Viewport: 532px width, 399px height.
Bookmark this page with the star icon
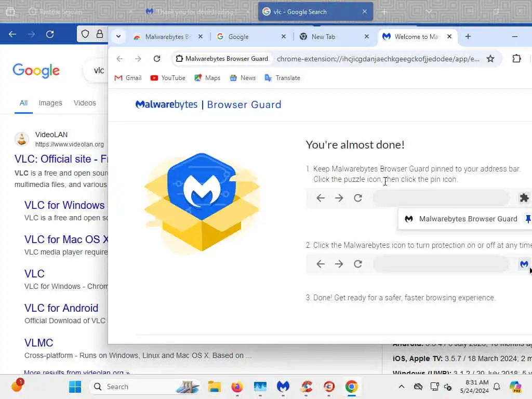coord(490,59)
